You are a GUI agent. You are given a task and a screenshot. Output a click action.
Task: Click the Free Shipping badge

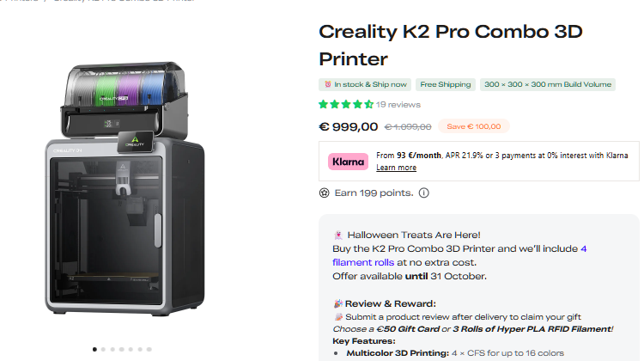click(x=445, y=84)
